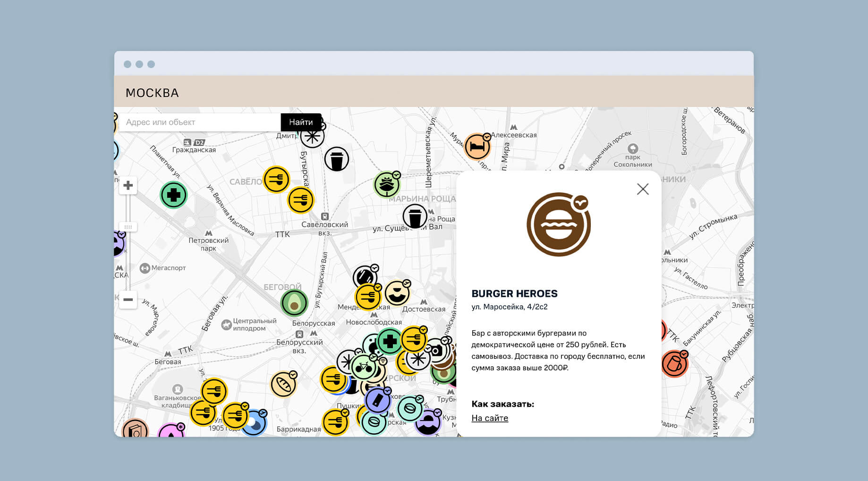Click the map zoom slider handle
This screenshot has height=481, width=868.
(128, 227)
